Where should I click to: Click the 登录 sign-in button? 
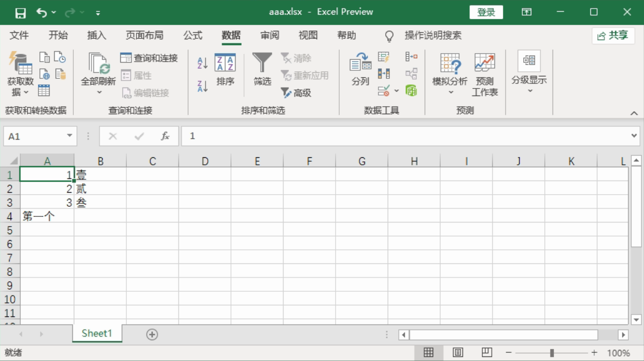[486, 13]
